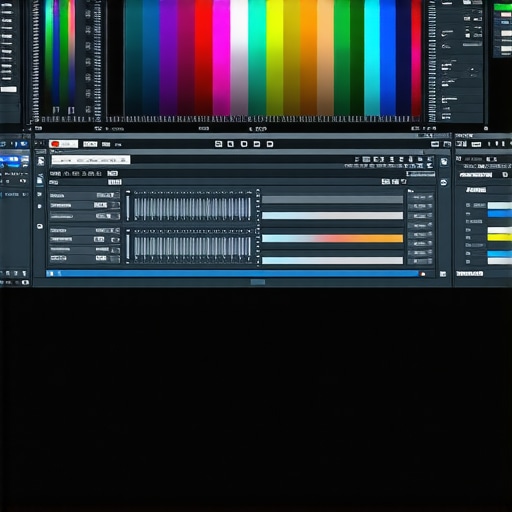Select the yellow color swatch in the right panel

(500, 238)
